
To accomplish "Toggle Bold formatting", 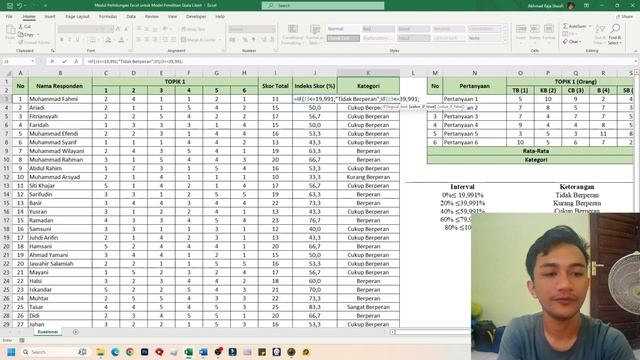I will click(62, 40).
